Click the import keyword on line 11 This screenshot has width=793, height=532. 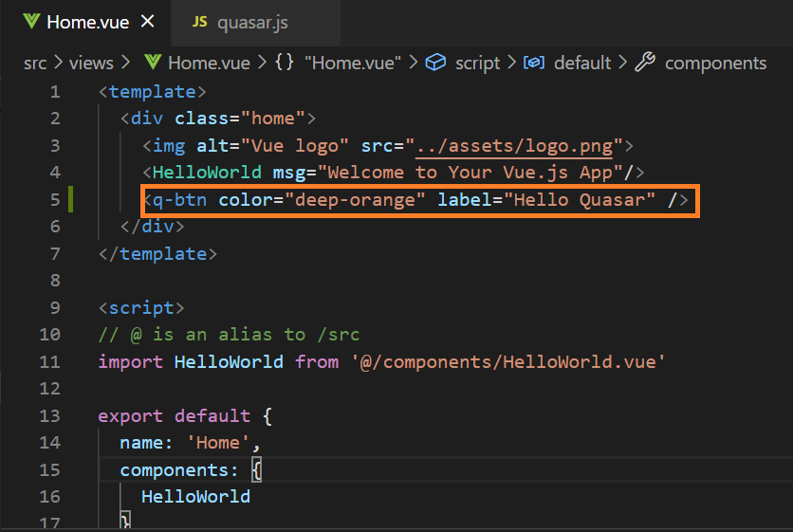tap(131, 361)
